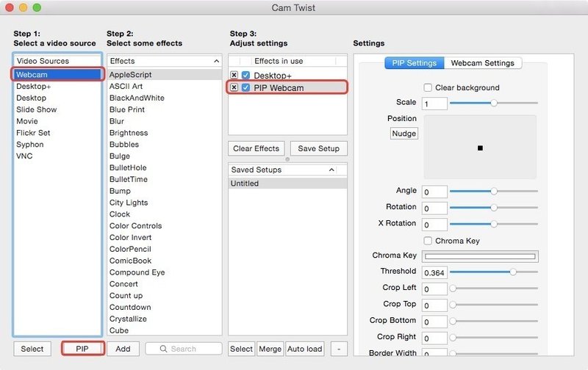Select Bubbles effect
Image resolution: width=588 pixels, height=370 pixels.
(x=165, y=144)
